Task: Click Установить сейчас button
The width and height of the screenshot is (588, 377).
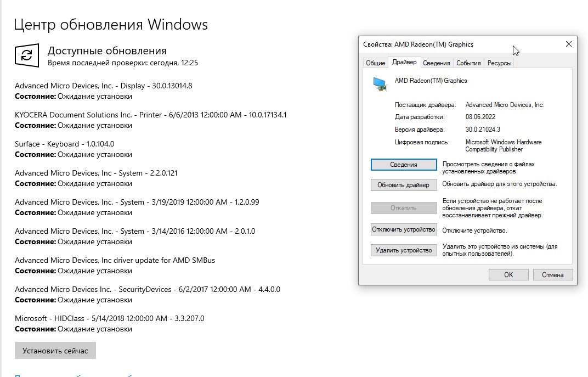Action: click(55, 350)
